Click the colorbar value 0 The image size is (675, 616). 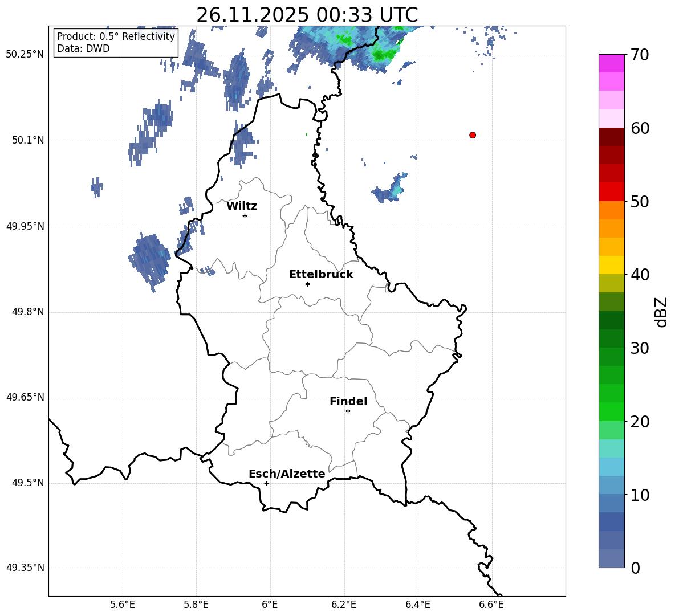pos(636,568)
